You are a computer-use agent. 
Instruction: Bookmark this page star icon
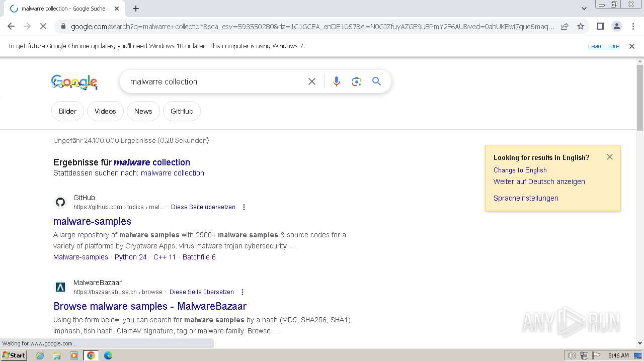(580, 26)
